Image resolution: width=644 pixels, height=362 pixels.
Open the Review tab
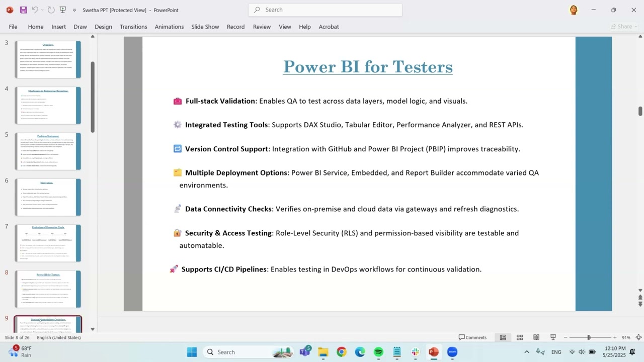(262, 27)
